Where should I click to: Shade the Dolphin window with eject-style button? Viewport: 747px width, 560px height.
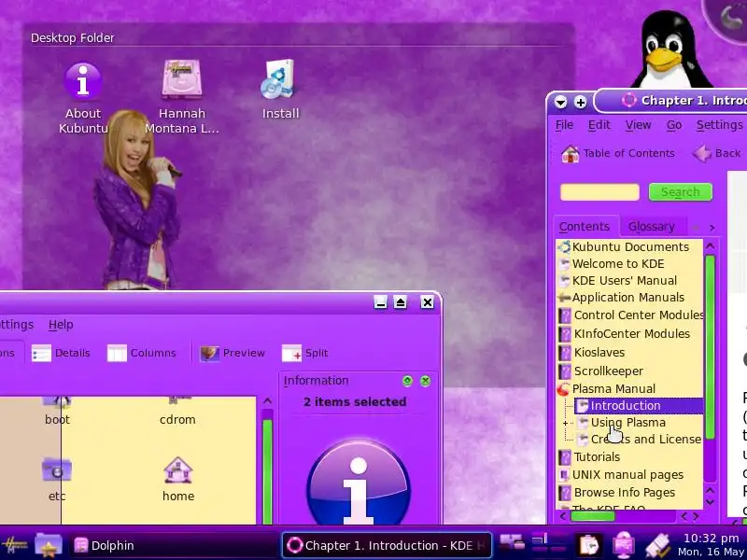pos(401,302)
